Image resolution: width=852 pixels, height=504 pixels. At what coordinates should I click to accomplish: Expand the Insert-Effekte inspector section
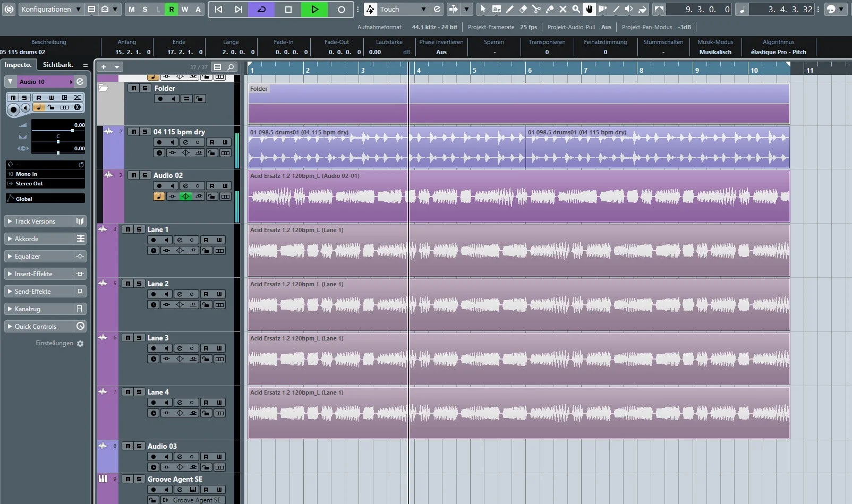click(38, 274)
